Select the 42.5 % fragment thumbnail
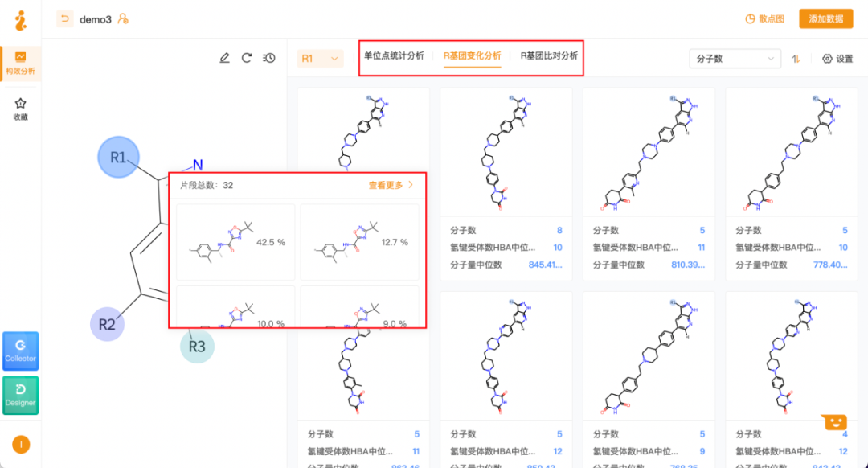Screen dimensions: 868x468 (x=235, y=241)
